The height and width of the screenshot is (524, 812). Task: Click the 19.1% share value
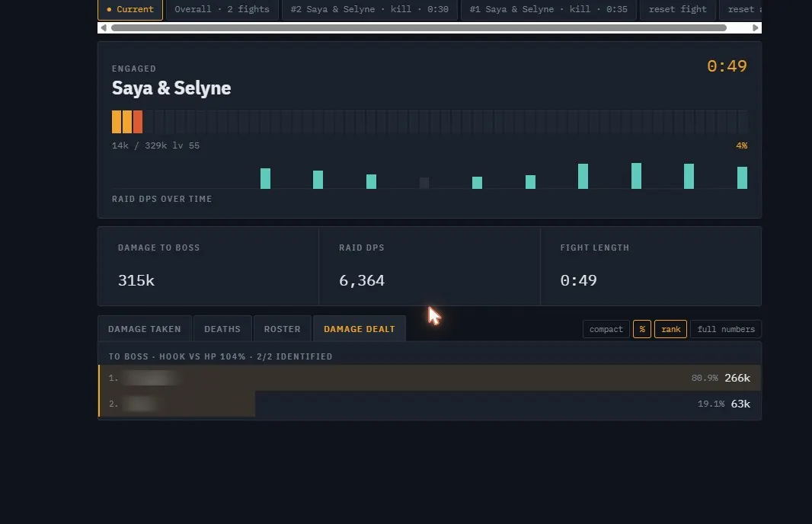pyautogui.click(x=711, y=404)
